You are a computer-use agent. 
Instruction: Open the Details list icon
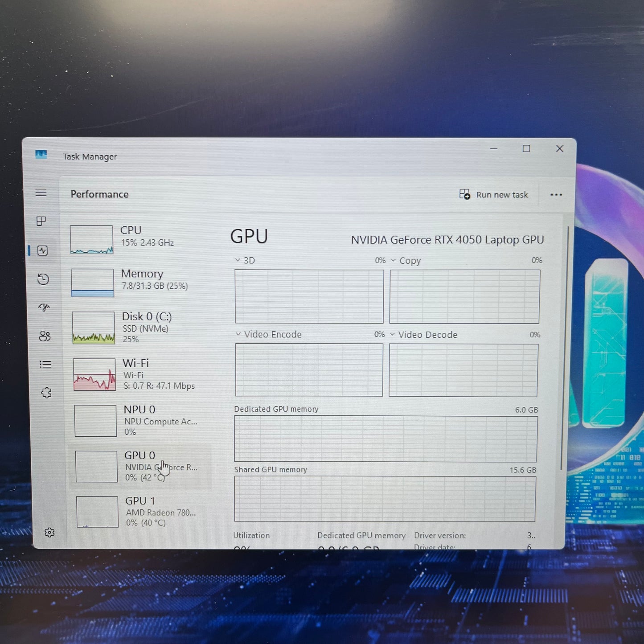click(x=45, y=364)
